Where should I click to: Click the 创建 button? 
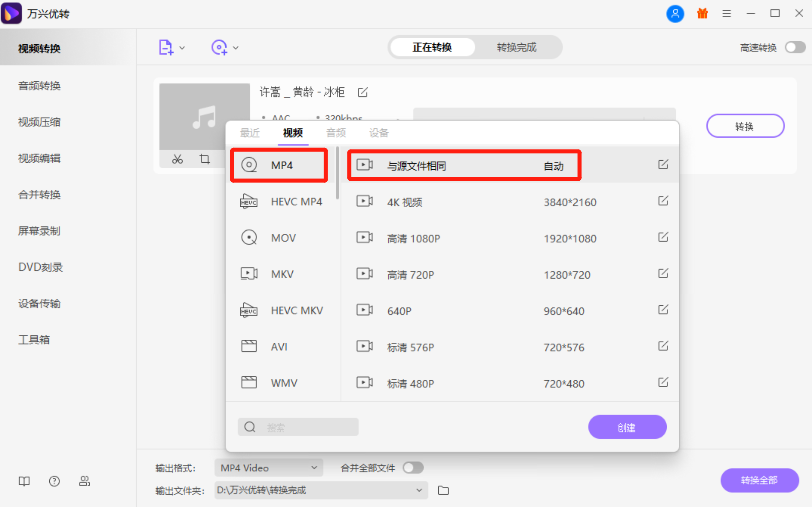coord(627,427)
